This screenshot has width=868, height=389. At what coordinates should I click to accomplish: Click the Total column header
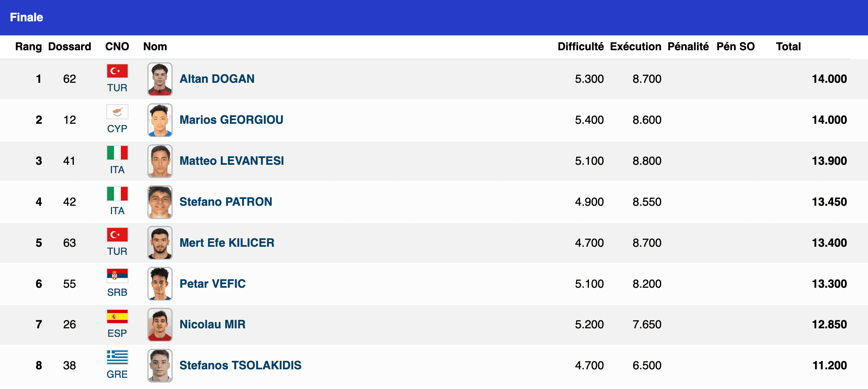coord(788,47)
